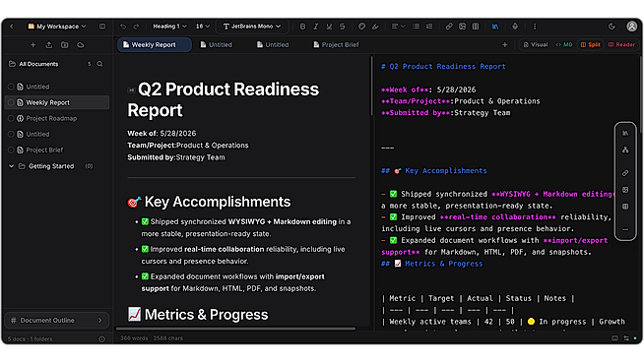This screenshot has width=644, height=362.
Task: Open the JetBrains Mono font dropdown
Action: tap(252, 27)
